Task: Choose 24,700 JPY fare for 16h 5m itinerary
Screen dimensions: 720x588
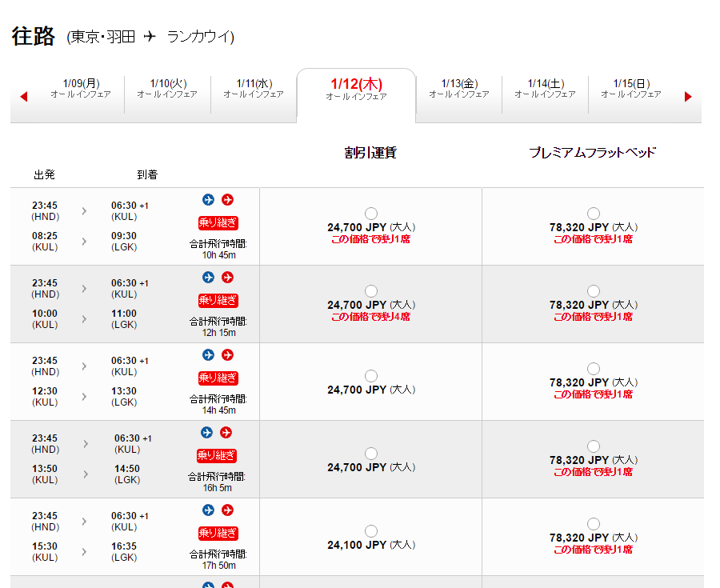Action: tap(371, 454)
